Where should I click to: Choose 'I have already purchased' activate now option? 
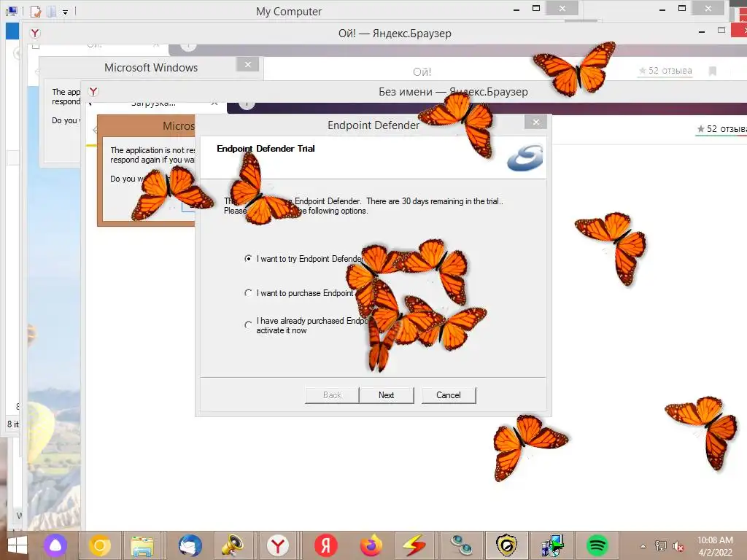pyautogui.click(x=248, y=325)
